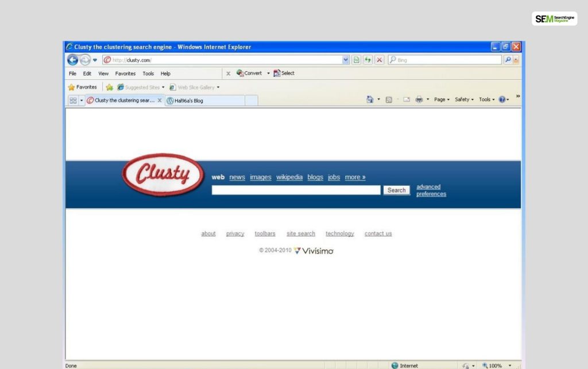Open the File menu
This screenshot has width=588, height=369.
coord(73,74)
